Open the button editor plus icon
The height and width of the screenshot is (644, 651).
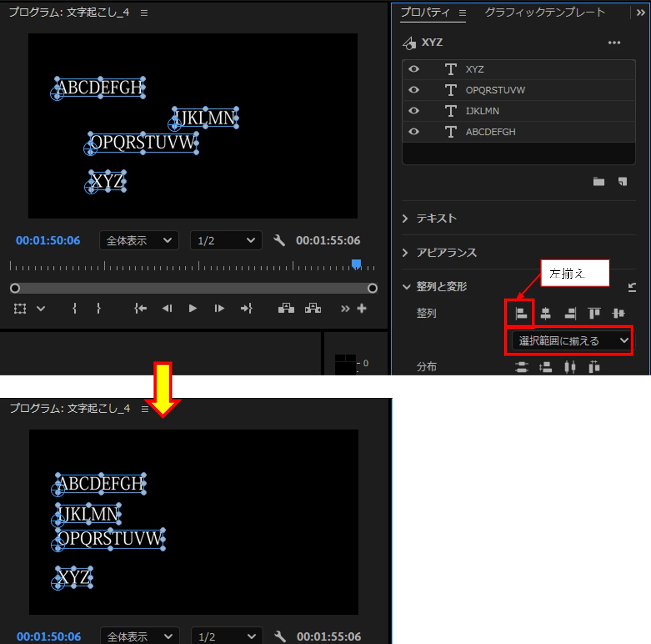(362, 308)
